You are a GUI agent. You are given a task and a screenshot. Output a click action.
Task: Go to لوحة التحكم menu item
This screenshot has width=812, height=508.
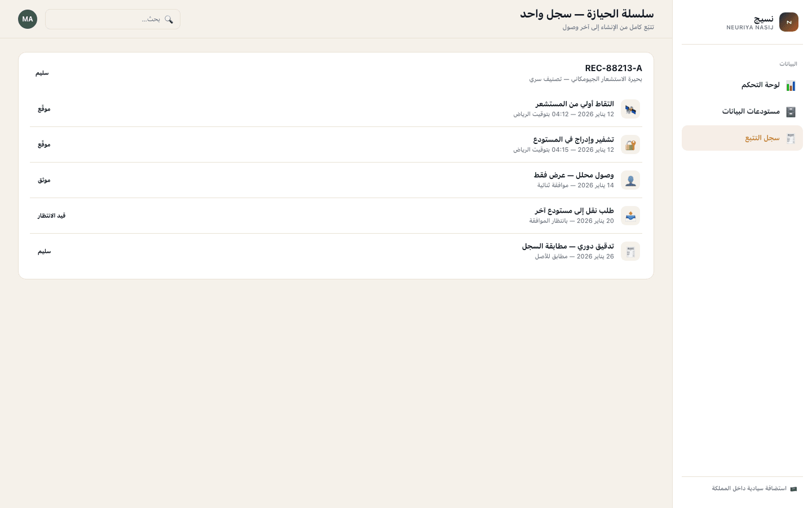pyautogui.click(x=742, y=85)
